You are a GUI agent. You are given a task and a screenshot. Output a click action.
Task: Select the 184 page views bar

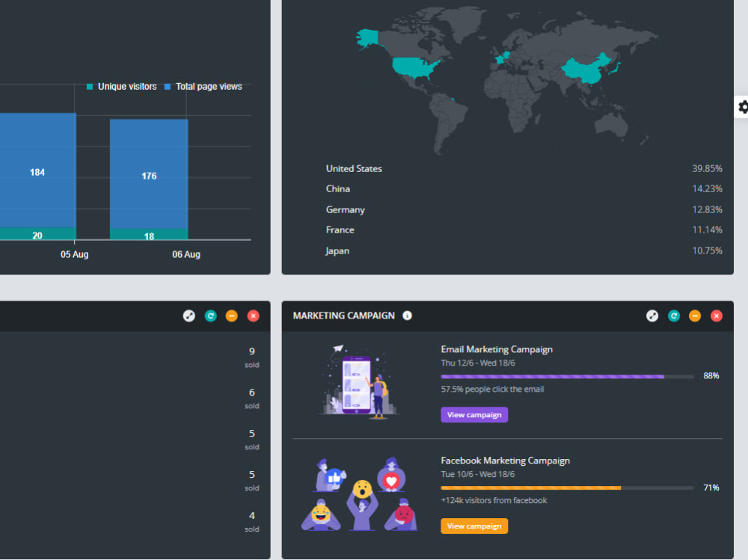pos(37,170)
